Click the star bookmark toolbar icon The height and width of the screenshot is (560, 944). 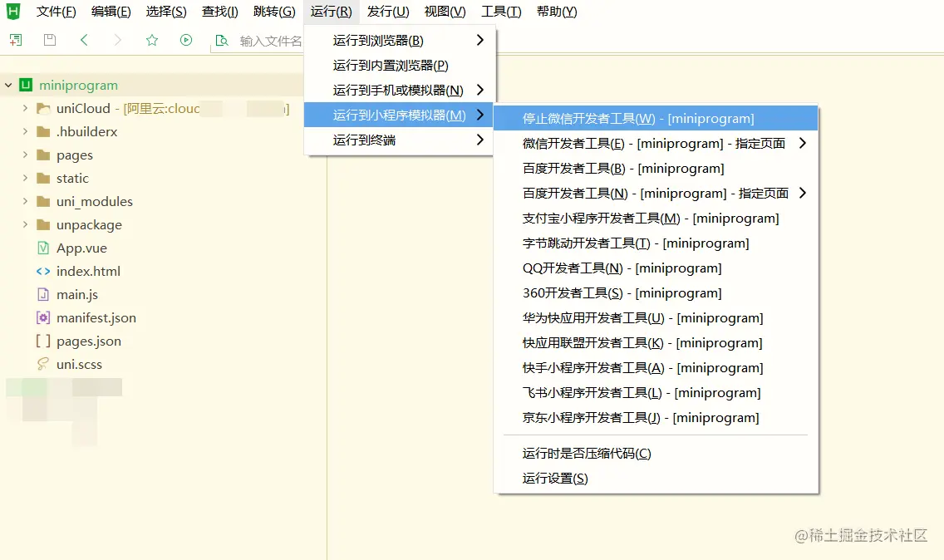[152, 41]
